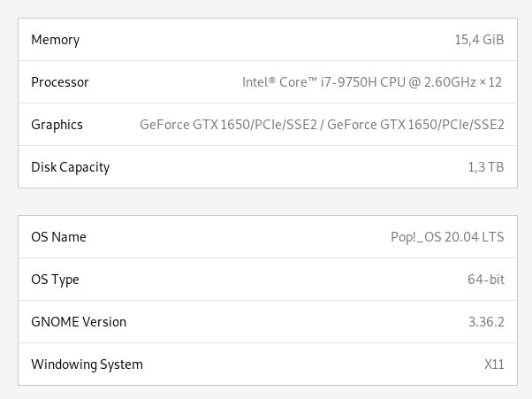Click the registered trademark symbol after Intel

pyautogui.click(x=271, y=81)
